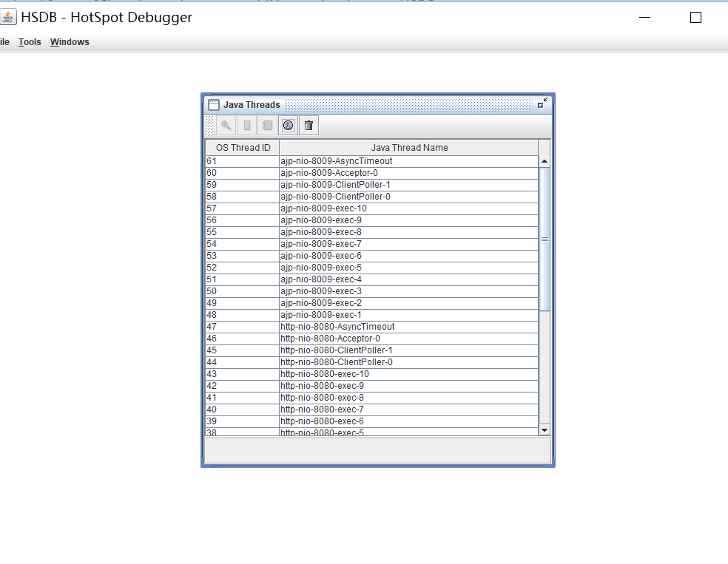
Task: Click OS Thread ID cell 50
Action: [x=243, y=291]
